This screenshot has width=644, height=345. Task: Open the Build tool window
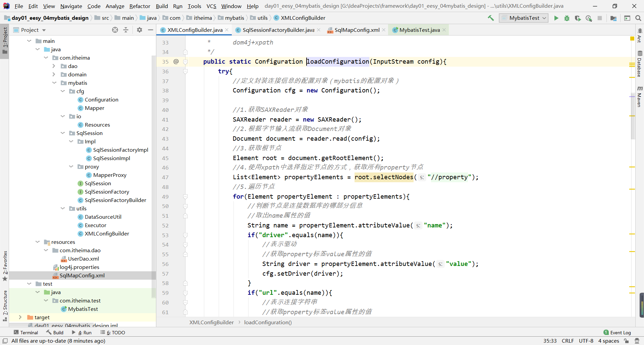pos(55,332)
